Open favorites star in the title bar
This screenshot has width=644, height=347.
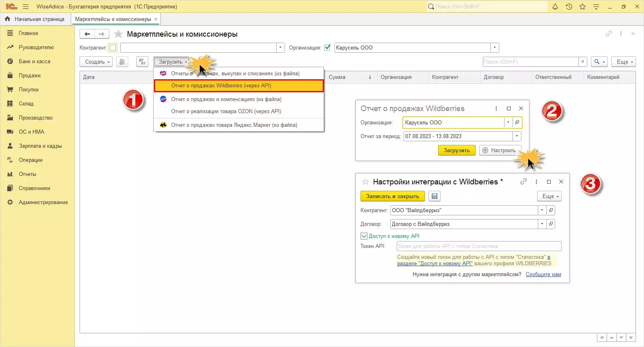point(582,6)
